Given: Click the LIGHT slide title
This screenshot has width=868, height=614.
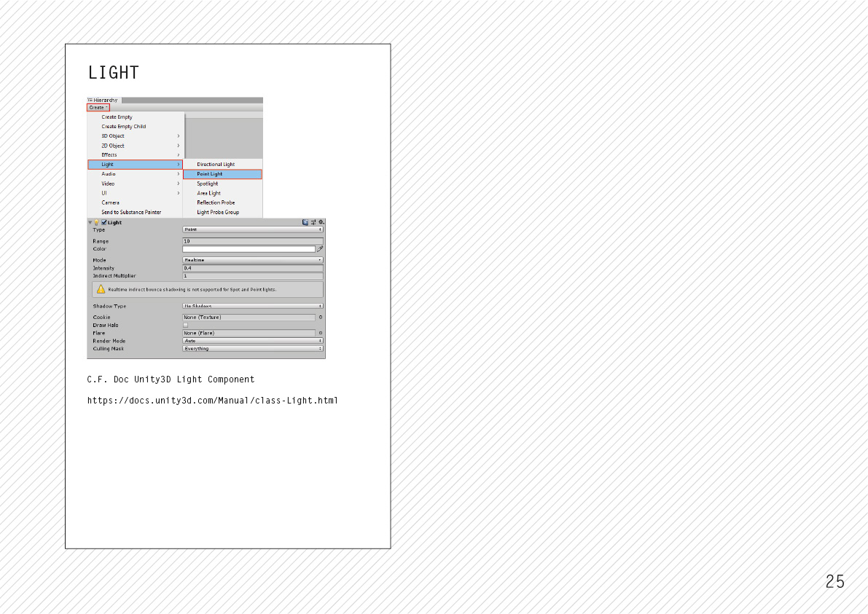Looking at the screenshot, I should click(x=114, y=72).
